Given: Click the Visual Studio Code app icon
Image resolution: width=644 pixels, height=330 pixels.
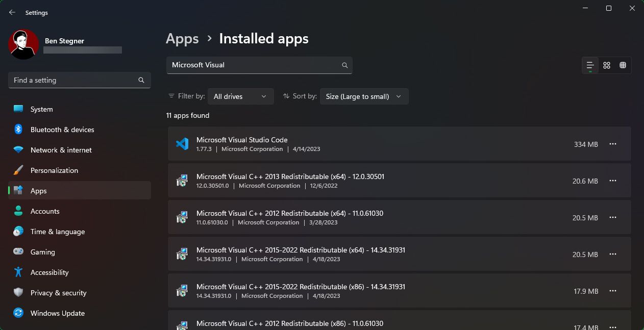Looking at the screenshot, I should [x=182, y=144].
